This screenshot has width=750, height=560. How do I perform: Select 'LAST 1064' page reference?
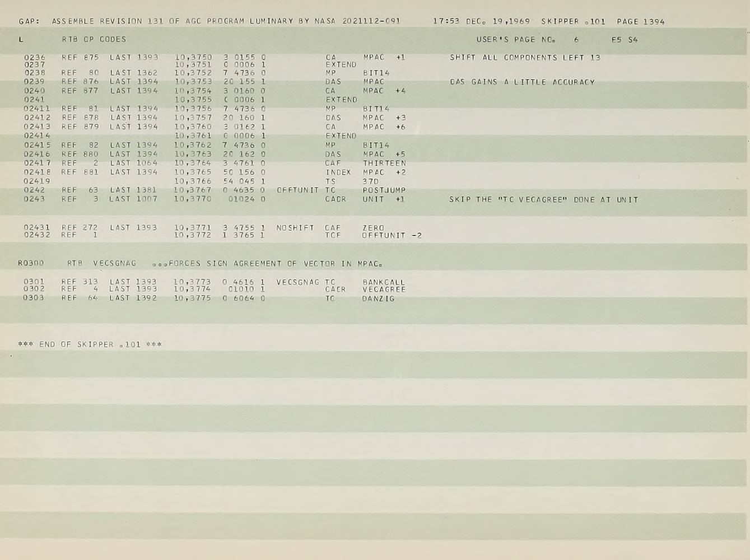click(134, 163)
